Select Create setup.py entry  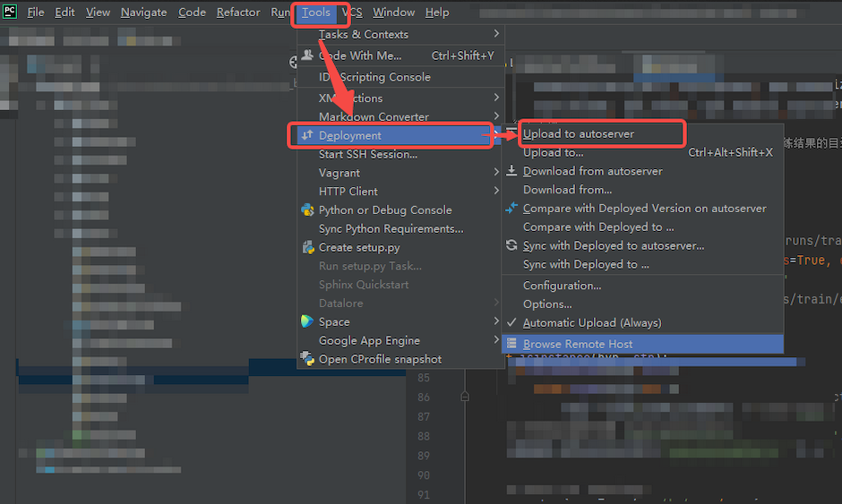[x=400, y=247]
